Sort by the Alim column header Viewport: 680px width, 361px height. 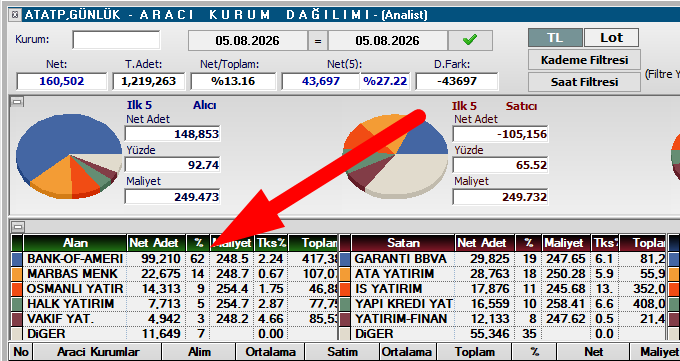199,352
